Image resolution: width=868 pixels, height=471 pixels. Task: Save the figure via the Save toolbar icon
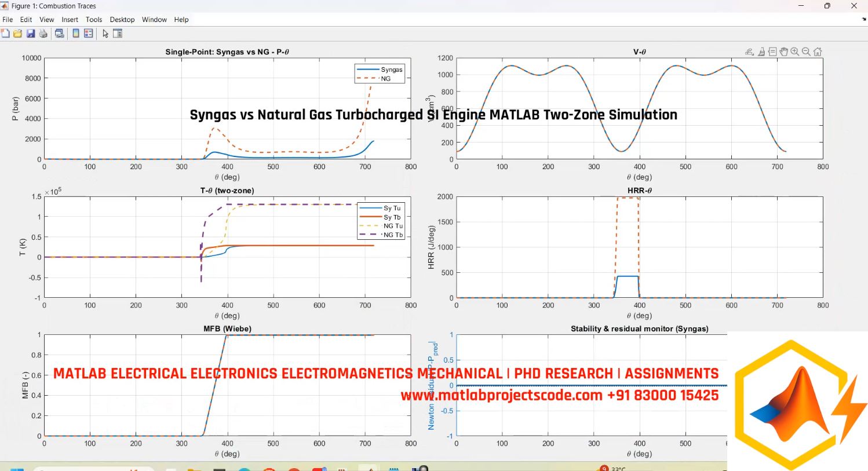point(30,33)
